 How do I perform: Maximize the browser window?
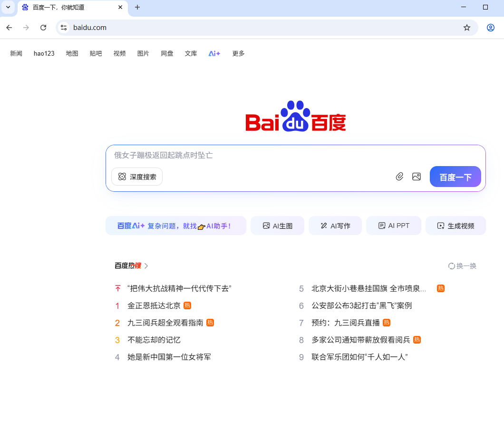point(485,7)
